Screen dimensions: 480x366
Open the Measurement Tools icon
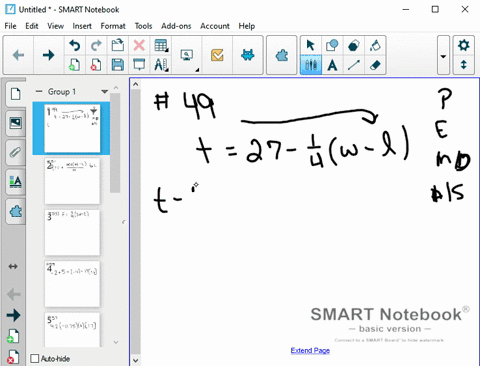coord(161,65)
